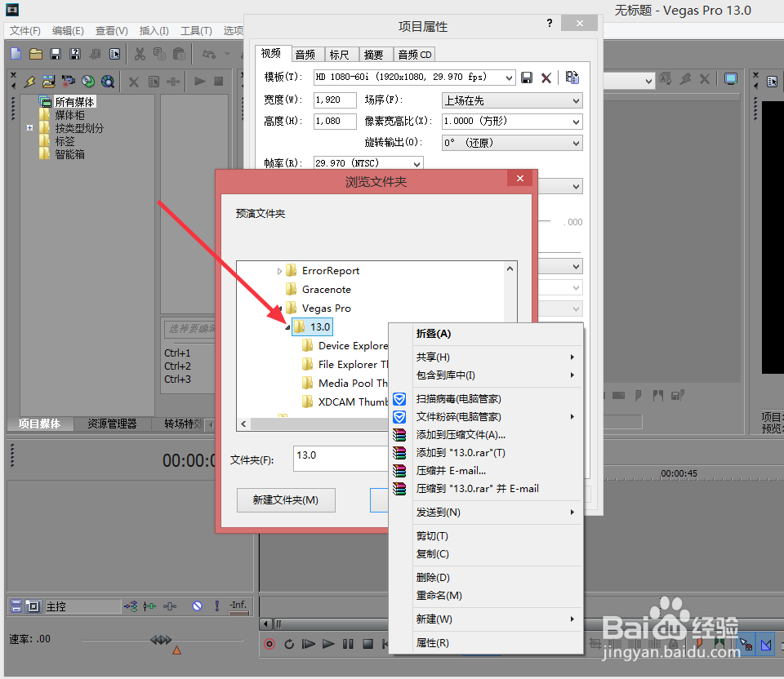The height and width of the screenshot is (679, 784).
Task: Open project properties from the main toolbar
Action: coord(115,54)
